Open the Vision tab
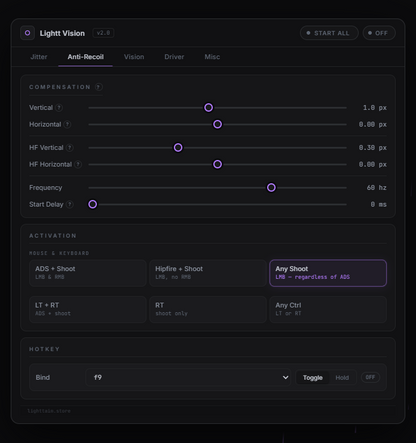Image resolution: width=416 pixels, height=443 pixels. pyautogui.click(x=134, y=57)
